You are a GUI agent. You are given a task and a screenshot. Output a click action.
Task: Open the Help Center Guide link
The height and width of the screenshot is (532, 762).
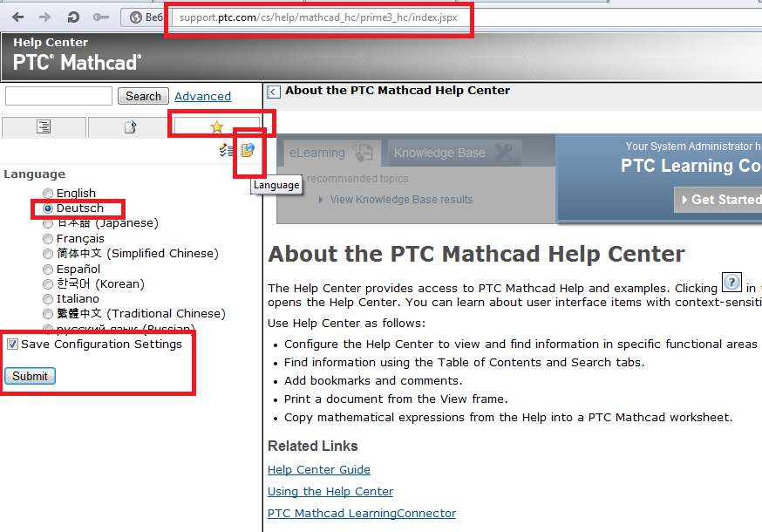tap(319, 470)
